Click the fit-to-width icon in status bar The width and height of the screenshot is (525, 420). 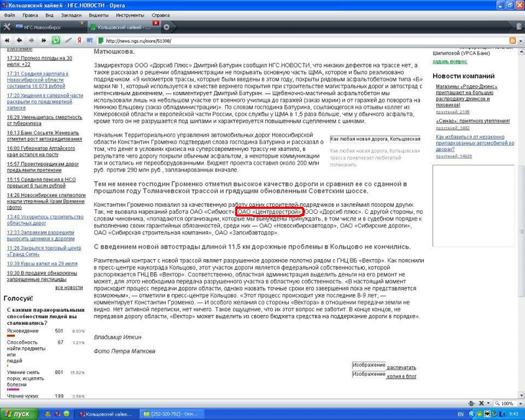[471, 403]
